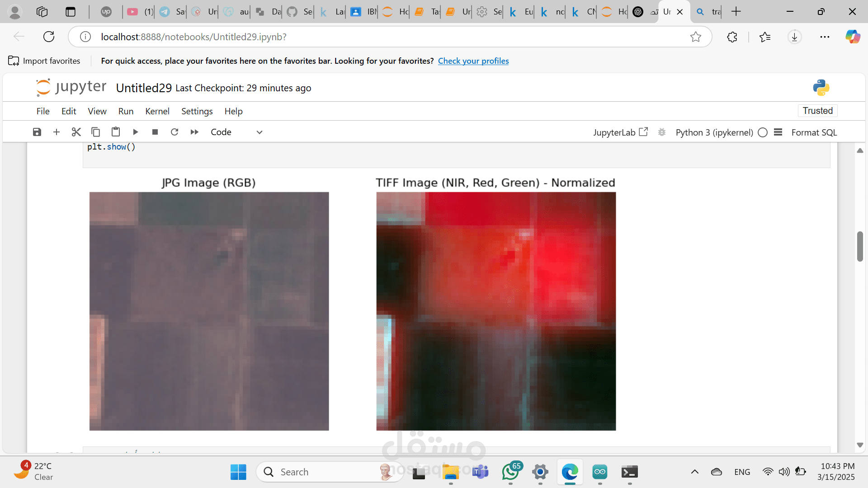Click the browser address bar
868x488 pixels.
pyautogui.click(x=389, y=37)
